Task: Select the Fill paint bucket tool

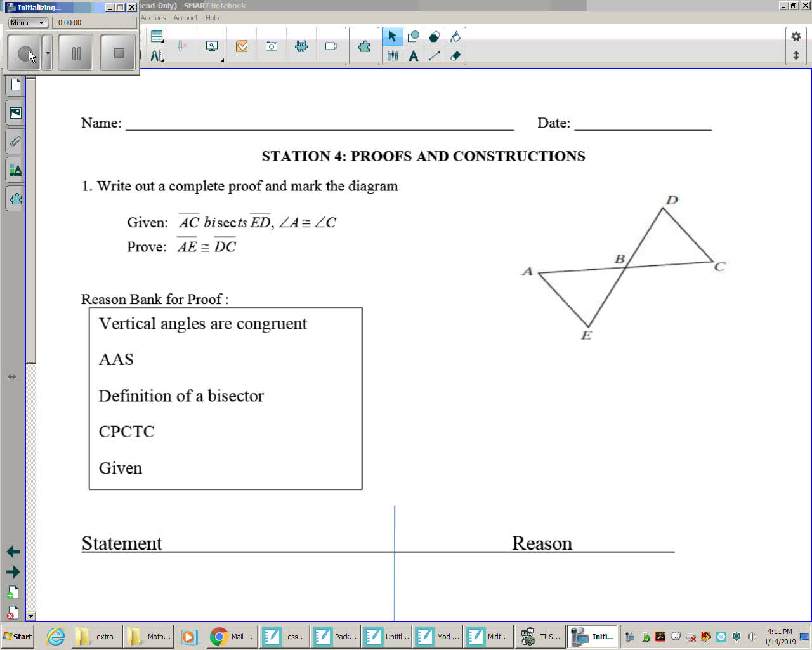Action: 455,37
